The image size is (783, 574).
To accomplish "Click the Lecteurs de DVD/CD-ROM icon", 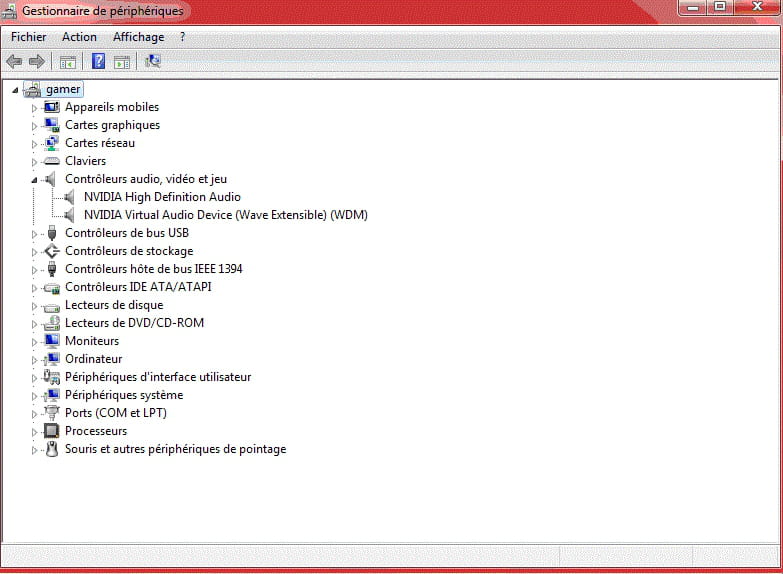I will 51,323.
